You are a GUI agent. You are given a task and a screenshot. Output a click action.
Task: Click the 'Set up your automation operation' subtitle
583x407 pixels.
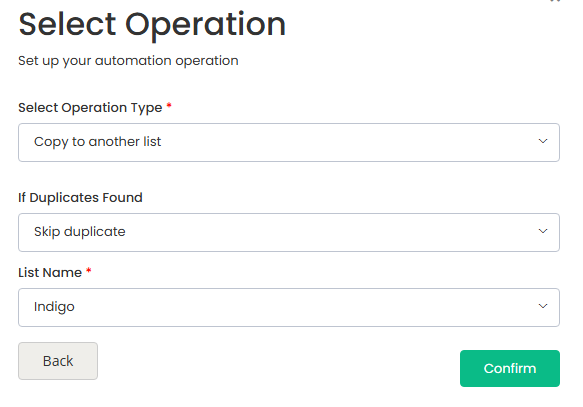point(128,61)
